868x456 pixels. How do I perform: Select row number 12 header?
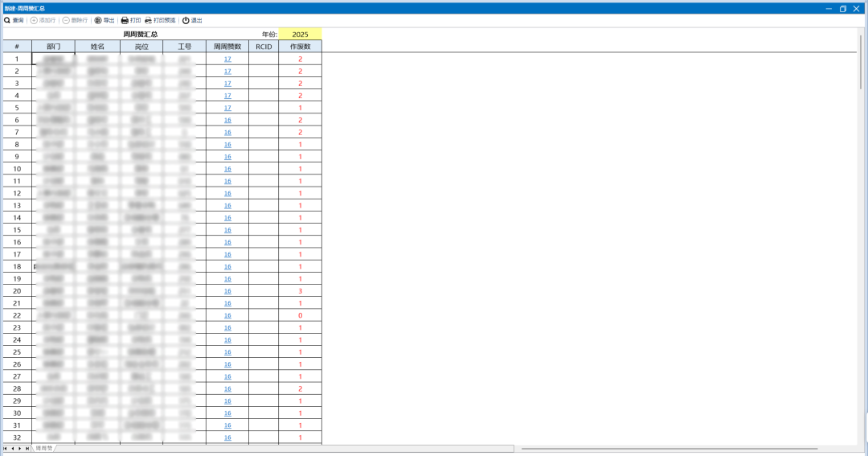[x=17, y=193]
